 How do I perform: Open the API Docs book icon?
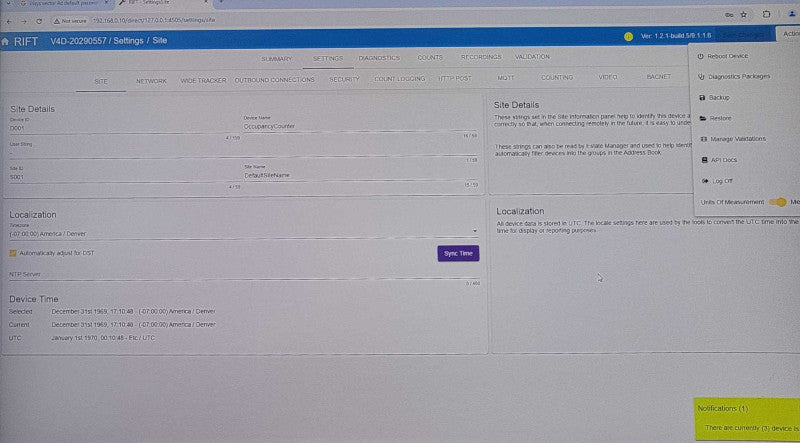click(x=704, y=160)
